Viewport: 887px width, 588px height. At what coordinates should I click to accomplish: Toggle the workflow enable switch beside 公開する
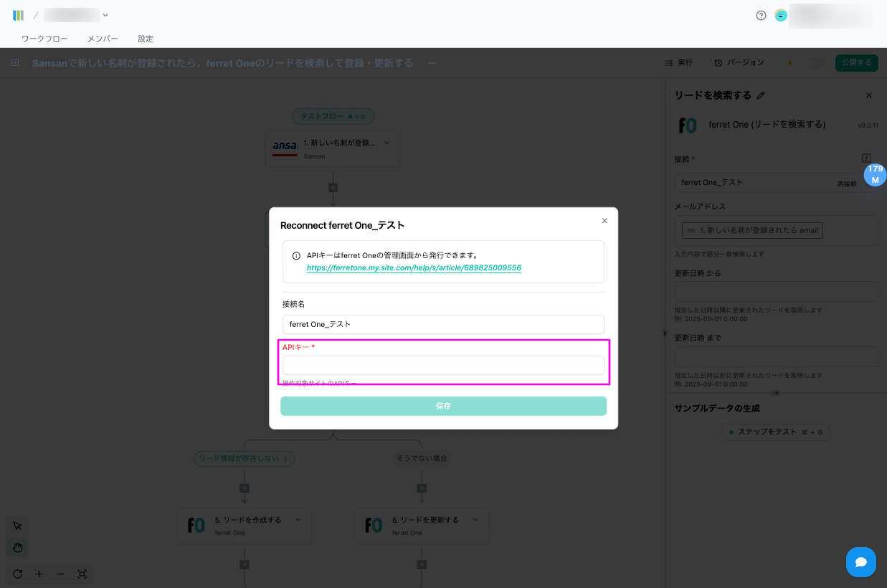coord(817,63)
